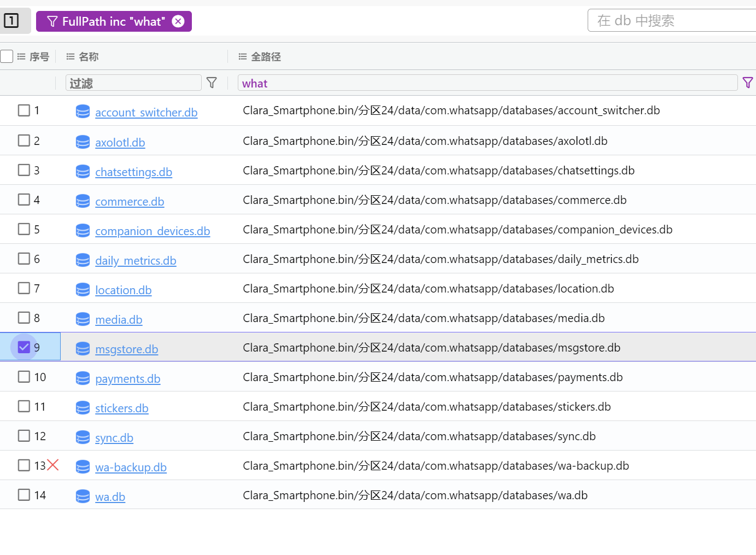
Task: Click the database icon beside chatsettings.db
Action: point(83,171)
